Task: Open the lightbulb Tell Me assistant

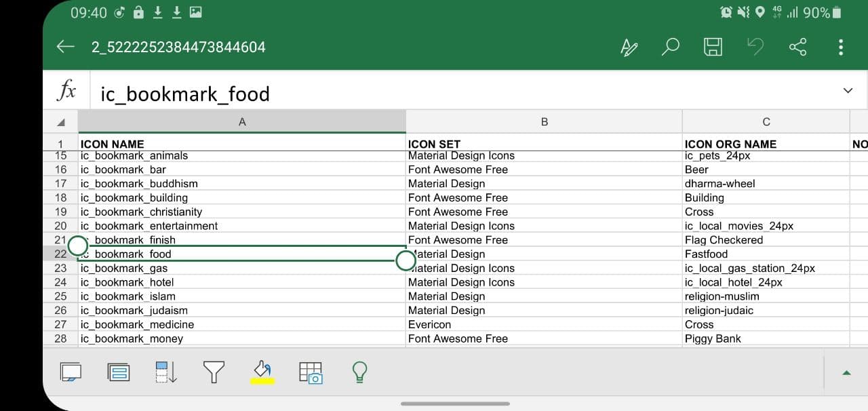Action: tap(359, 372)
